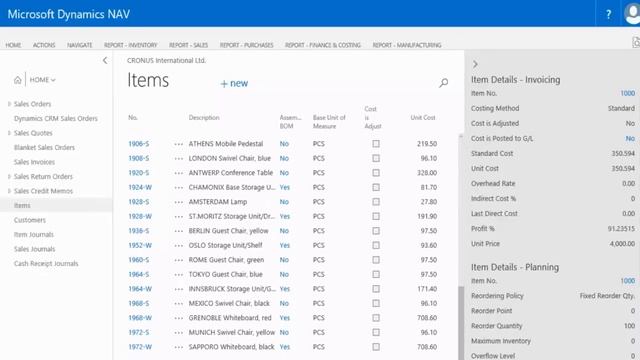The height and width of the screenshot is (360, 640).
Task: Go to Cash Receipt Journals in navigation pane
Action: (46, 264)
